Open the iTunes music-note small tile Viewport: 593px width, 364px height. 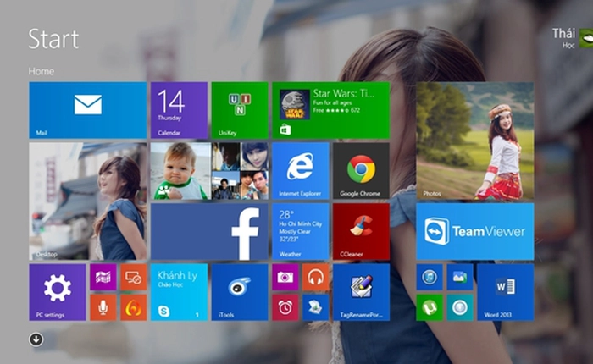[x=430, y=277]
